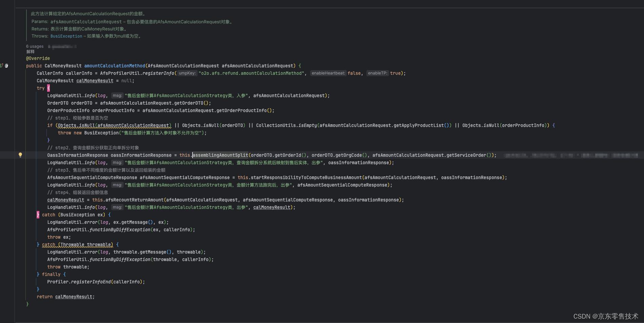Click 'throw new BusiException' statement
Screen dimensions: 644x323
(x=132, y=133)
